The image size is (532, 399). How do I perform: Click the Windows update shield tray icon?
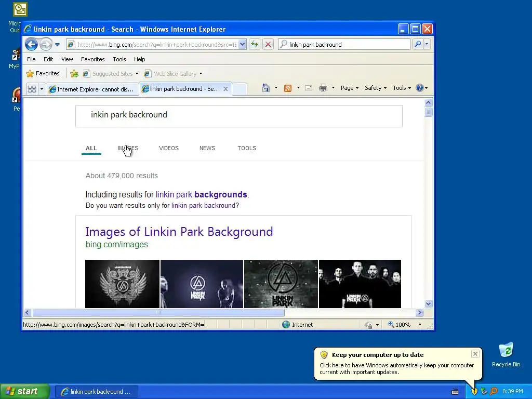474,392
